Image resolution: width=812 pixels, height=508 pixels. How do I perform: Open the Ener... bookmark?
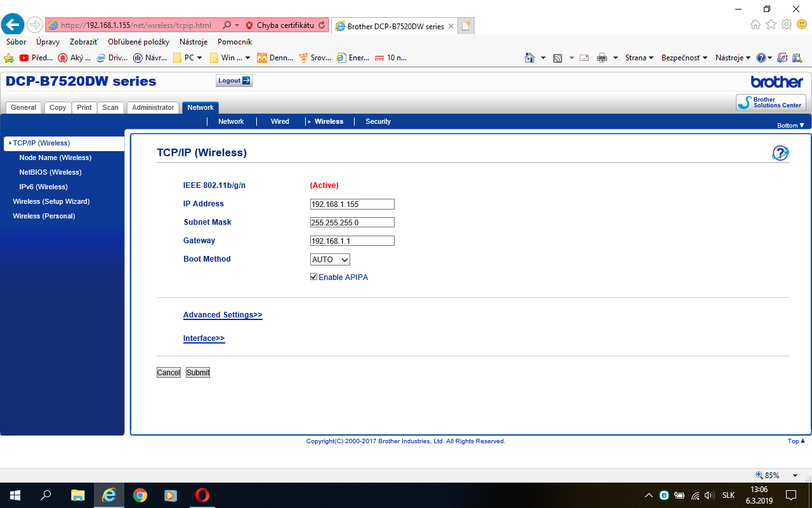[353, 58]
